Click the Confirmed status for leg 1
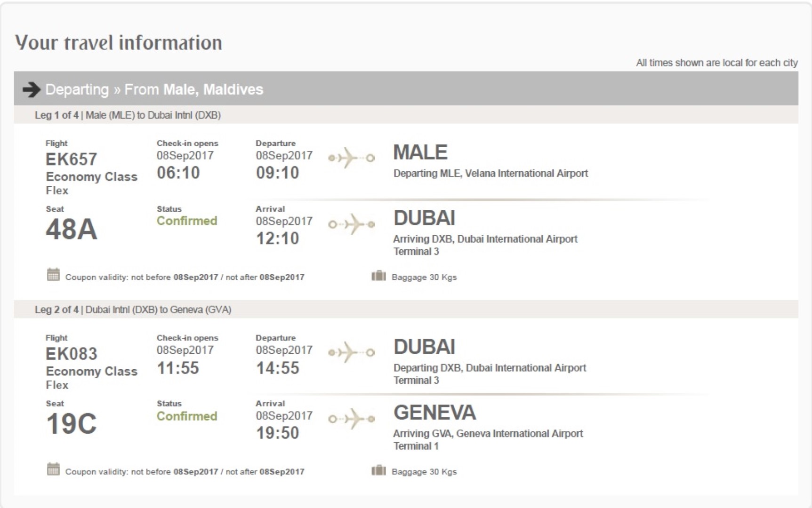Image resolution: width=812 pixels, height=508 pixels. 187,221
